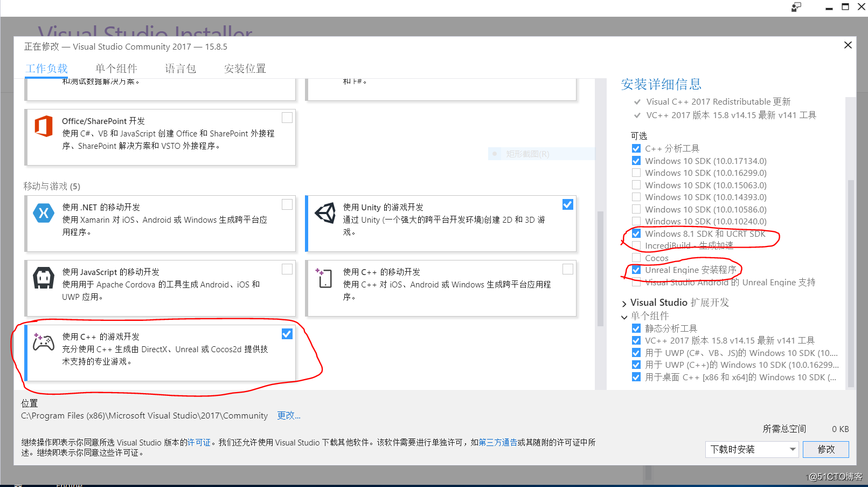Viewport: 868px width, 487px height.
Task: Expand the Visual Studio extension development section
Action: tap(624, 303)
